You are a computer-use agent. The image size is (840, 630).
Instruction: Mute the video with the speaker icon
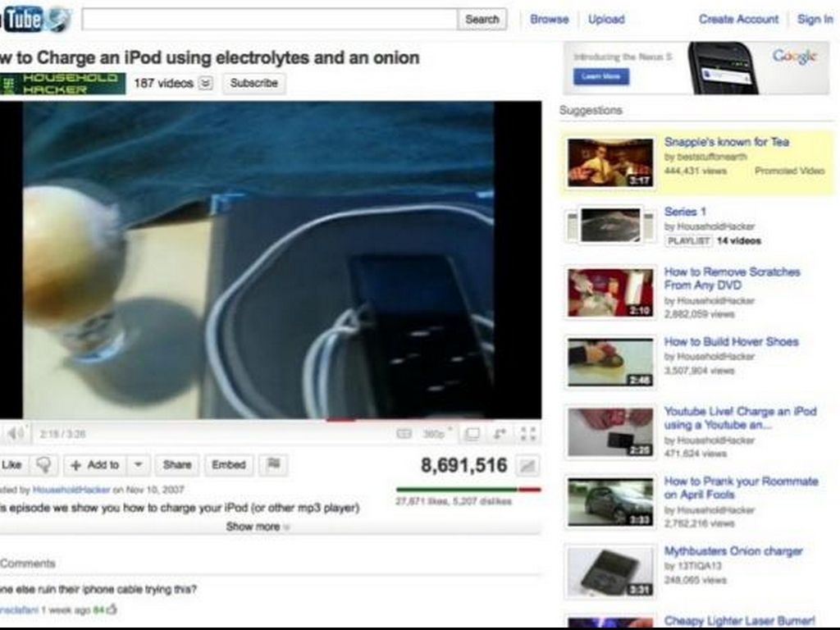[16, 433]
